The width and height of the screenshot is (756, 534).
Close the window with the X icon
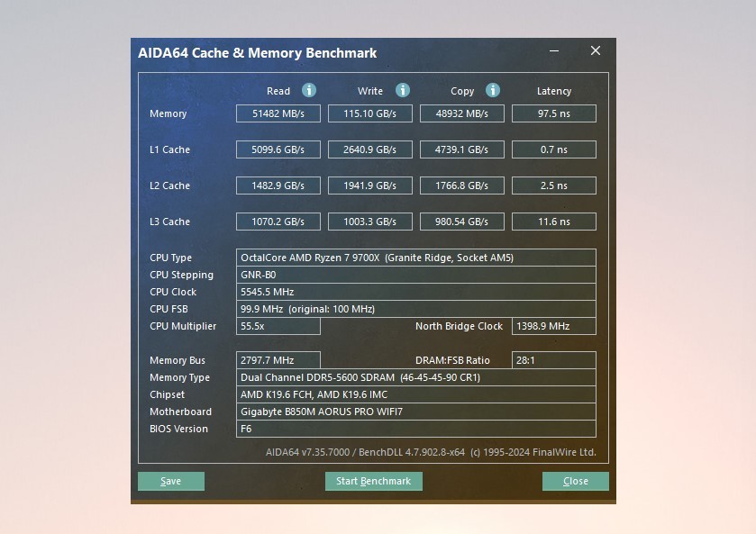pos(596,50)
